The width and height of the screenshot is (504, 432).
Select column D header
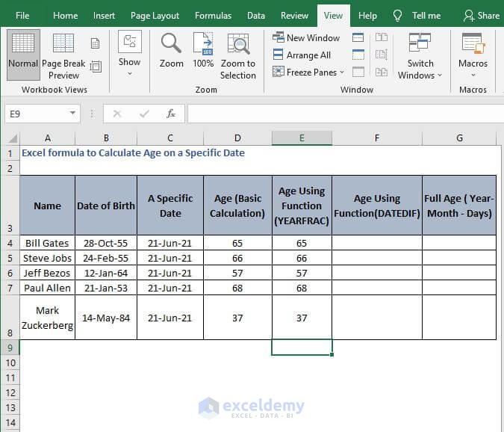[237, 138]
